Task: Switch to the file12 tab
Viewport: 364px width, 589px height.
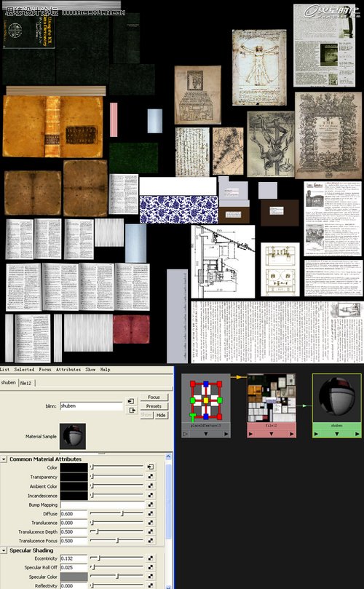Action: tap(26, 383)
